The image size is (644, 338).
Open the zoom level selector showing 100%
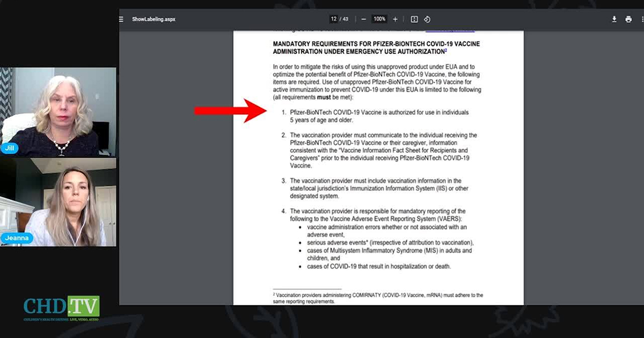[x=379, y=19]
